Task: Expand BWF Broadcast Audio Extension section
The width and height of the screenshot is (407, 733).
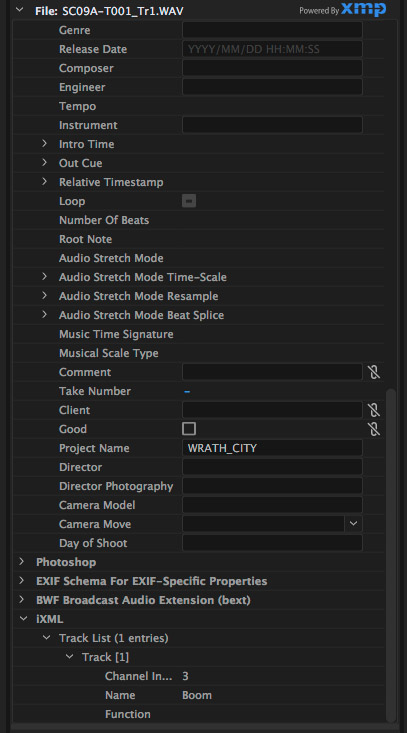Action: coord(21,599)
